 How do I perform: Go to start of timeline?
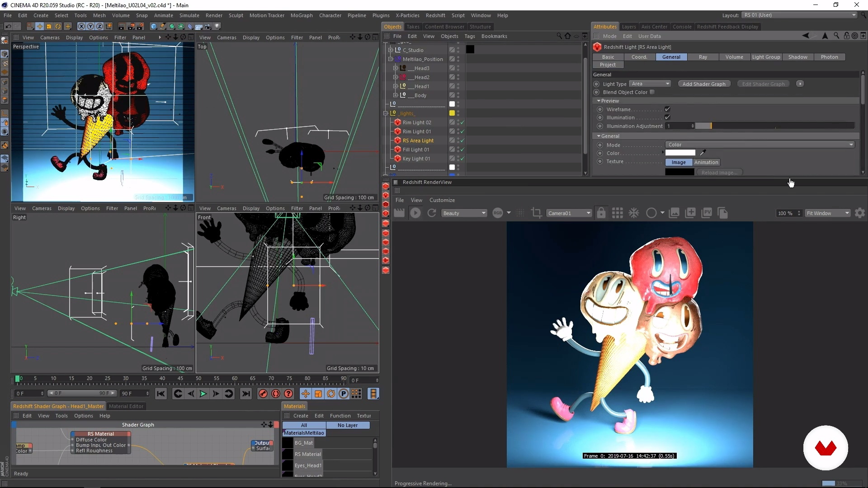click(x=160, y=394)
